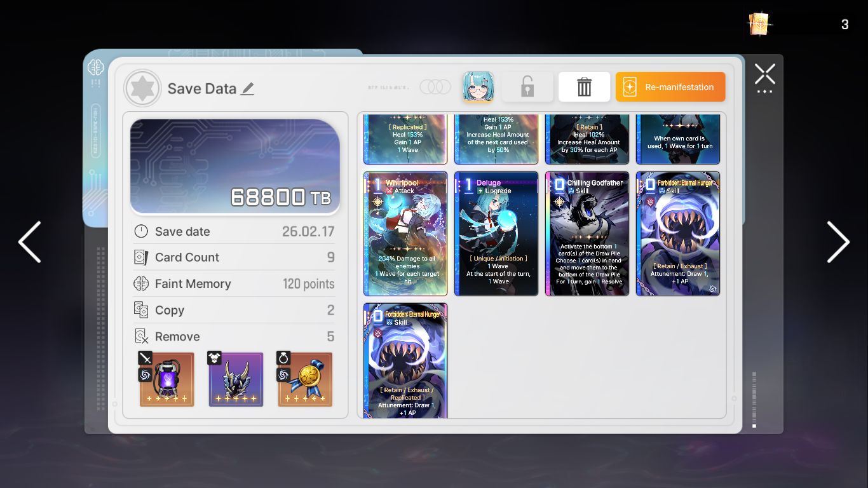This screenshot has width=868, height=488.
Task: Select the replicated Forbidden: Eternal Hunger card
Action: tap(405, 360)
